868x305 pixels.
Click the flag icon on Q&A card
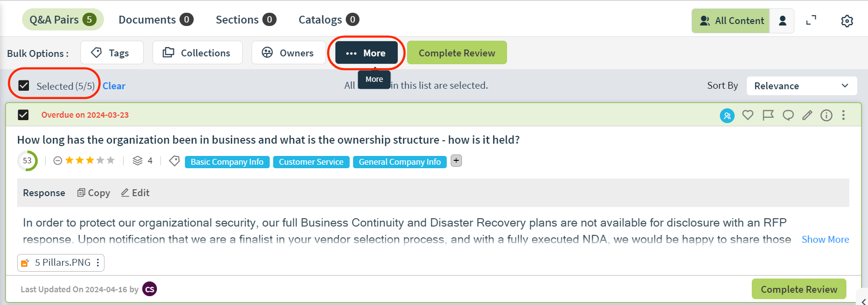point(768,115)
